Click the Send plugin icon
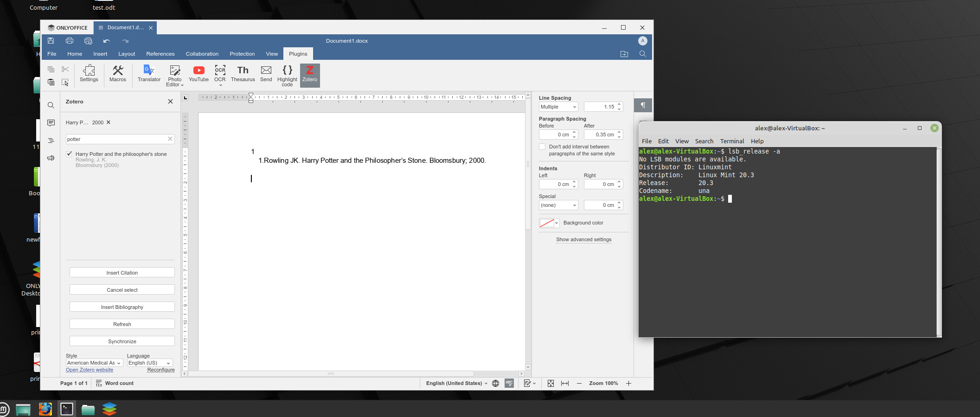980x417 pixels. 266,74
